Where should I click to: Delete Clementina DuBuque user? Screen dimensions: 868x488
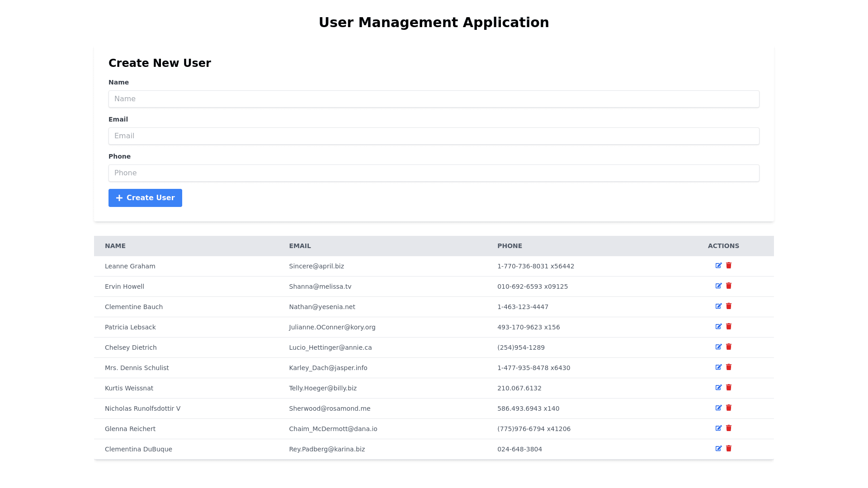(x=729, y=449)
